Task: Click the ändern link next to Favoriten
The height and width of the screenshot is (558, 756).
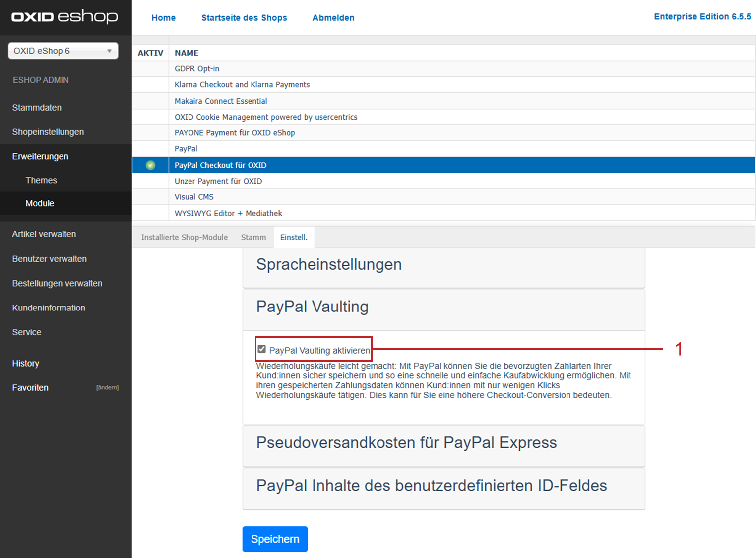Action: 107,388
